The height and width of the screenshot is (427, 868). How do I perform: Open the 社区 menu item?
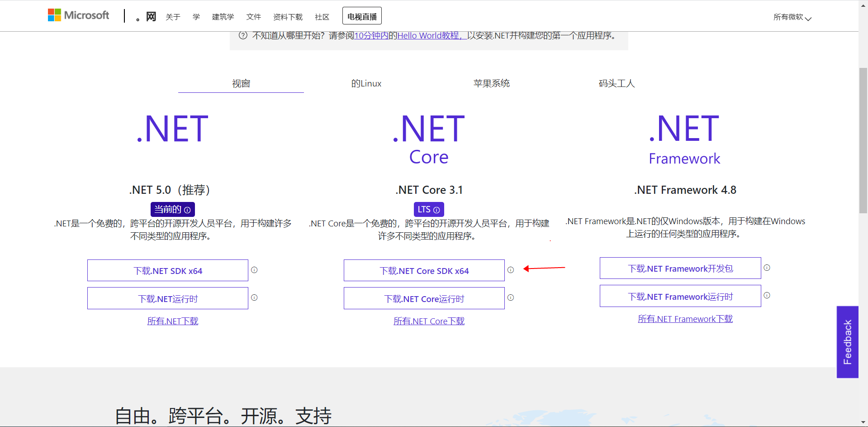click(x=322, y=17)
